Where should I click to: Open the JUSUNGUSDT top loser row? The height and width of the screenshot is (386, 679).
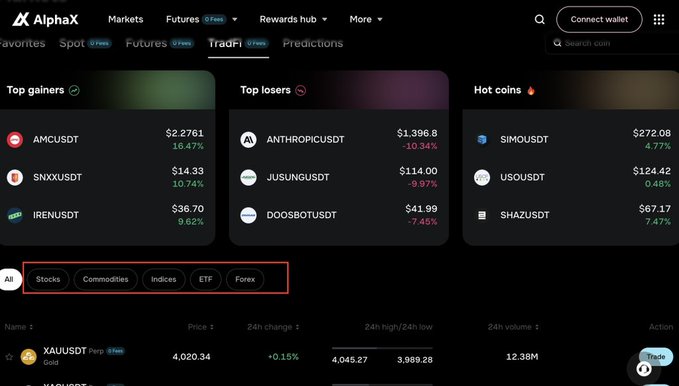[x=339, y=177]
